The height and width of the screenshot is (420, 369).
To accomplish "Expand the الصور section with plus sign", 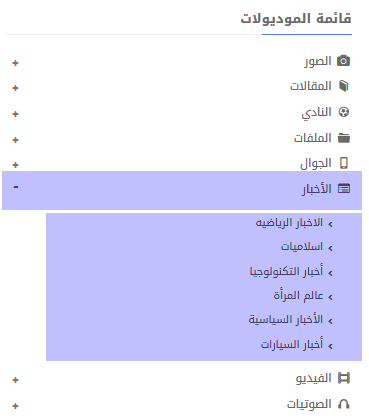I will 15,63.
